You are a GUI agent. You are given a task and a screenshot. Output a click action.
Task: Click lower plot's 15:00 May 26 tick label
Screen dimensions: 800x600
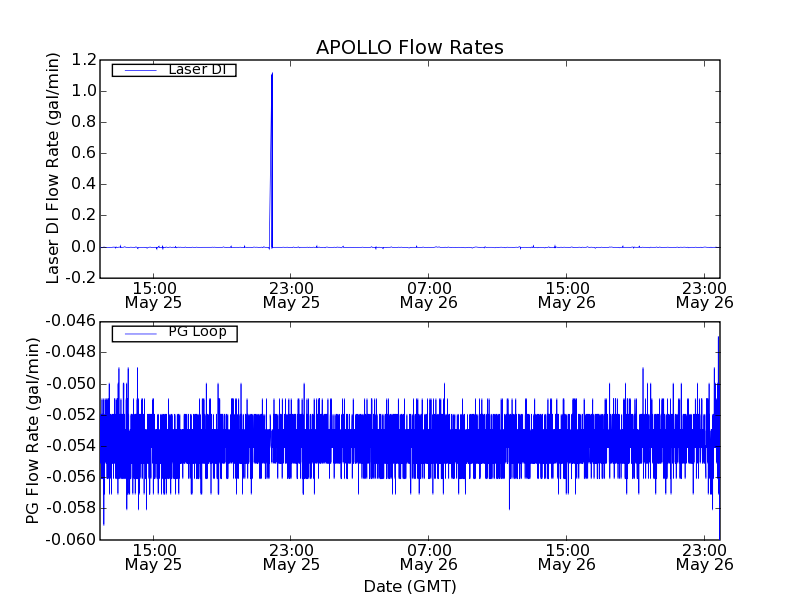coord(567,556)
